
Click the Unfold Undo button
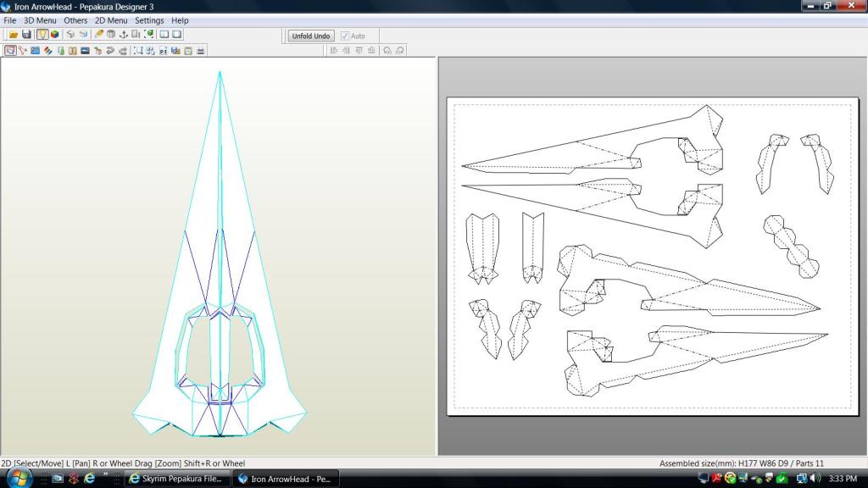coord(311,36)
